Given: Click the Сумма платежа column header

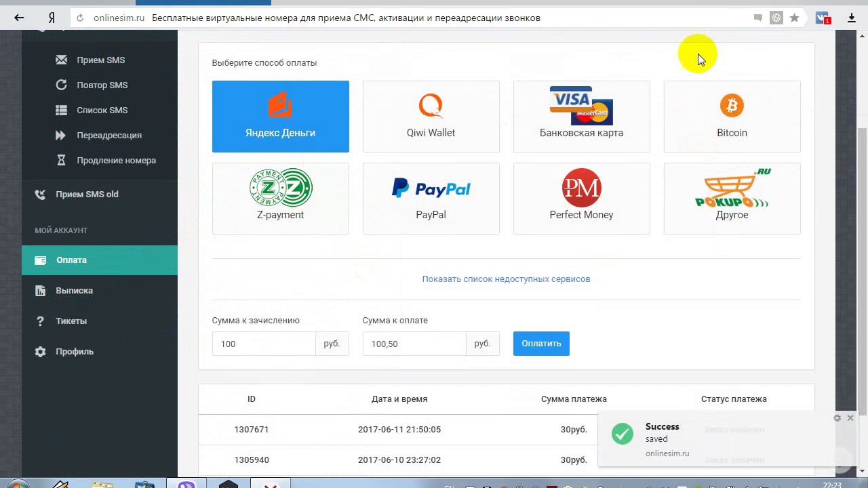Looking at the screenshot, I should tap(574, 399).
